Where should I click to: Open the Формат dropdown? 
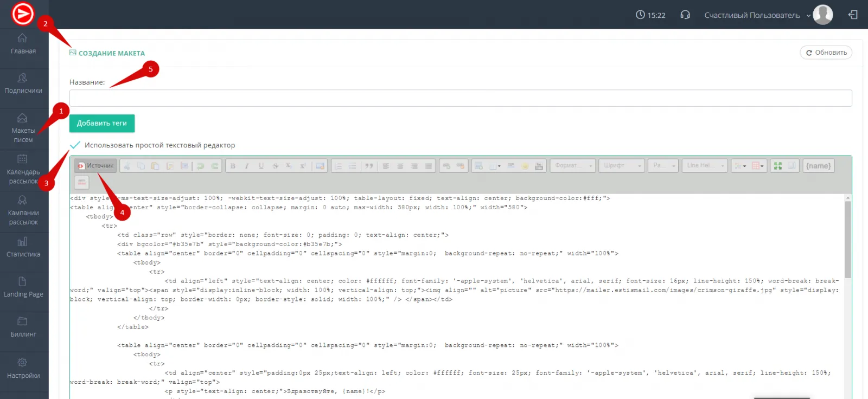tap(572, 166)
